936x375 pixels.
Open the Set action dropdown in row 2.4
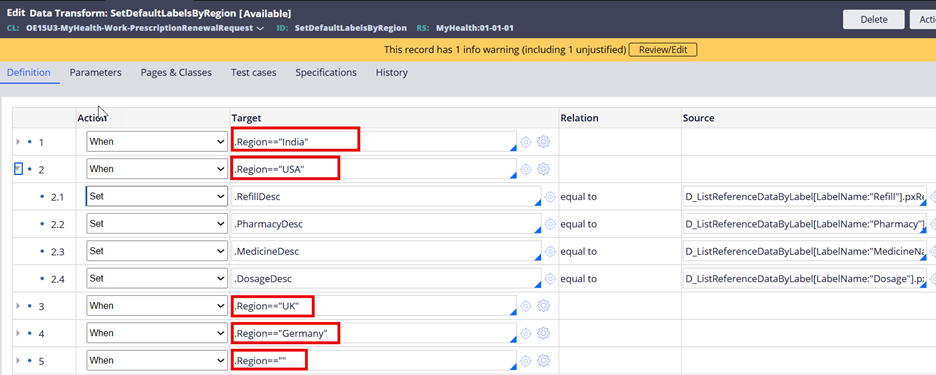pyautogui.click(x=156, y=279)
